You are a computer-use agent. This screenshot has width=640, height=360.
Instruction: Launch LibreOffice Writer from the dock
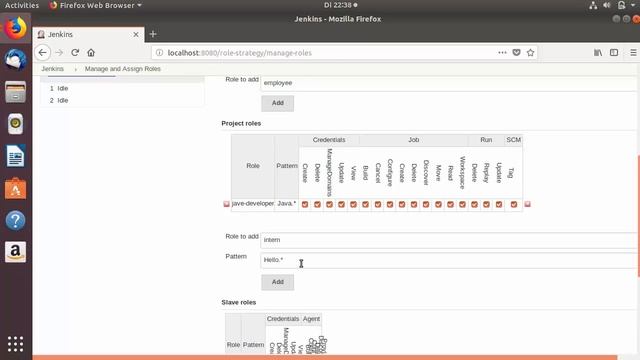(x=16, y=156)
